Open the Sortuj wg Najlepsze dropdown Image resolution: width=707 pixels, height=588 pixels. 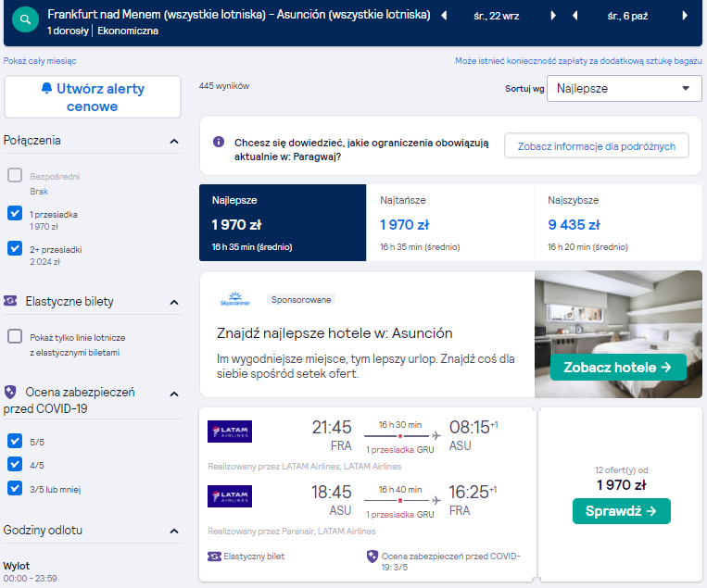(624, 88)
